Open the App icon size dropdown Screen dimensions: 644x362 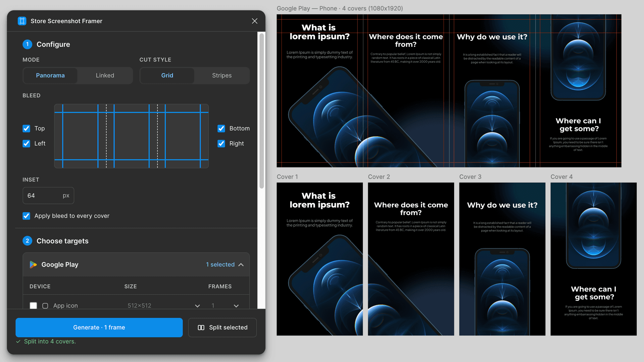[197, 306]
